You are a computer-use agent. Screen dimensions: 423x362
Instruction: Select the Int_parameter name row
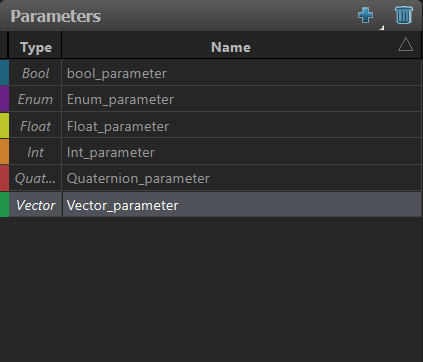click(242, 152)
